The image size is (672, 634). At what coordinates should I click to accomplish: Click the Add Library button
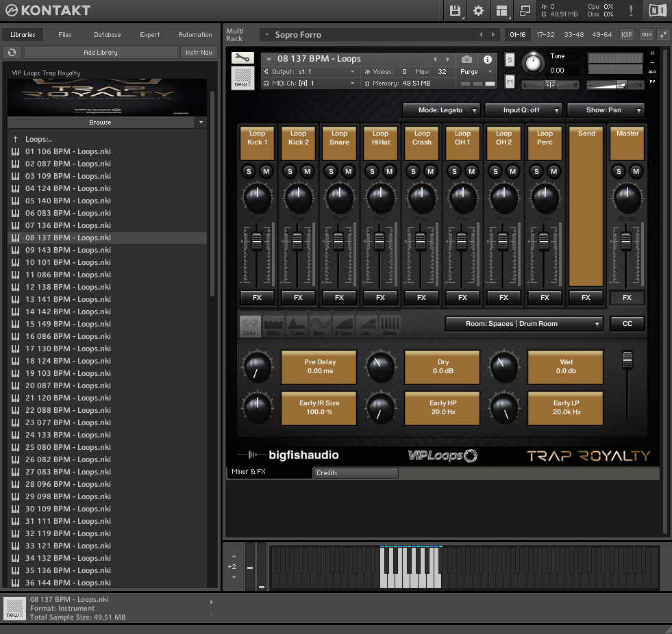coord(101,52)
